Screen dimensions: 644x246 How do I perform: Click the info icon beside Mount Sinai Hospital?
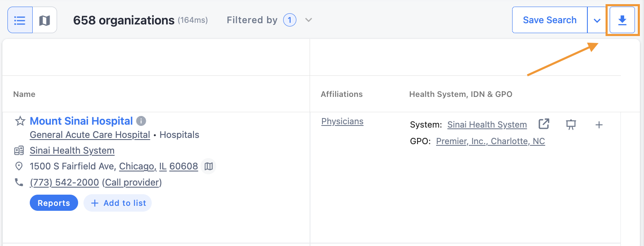(x=141, y=121)
